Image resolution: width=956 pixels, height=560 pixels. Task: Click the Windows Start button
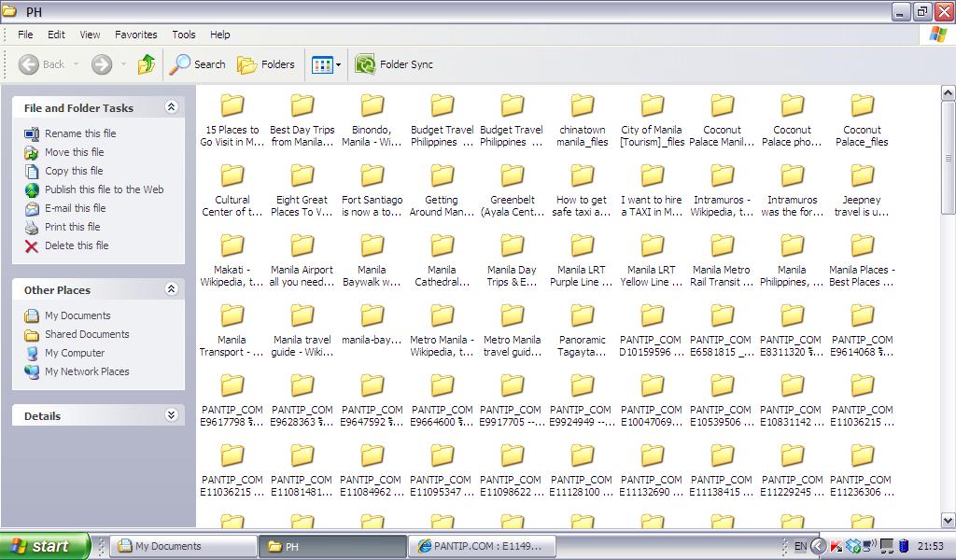[45, 546]
